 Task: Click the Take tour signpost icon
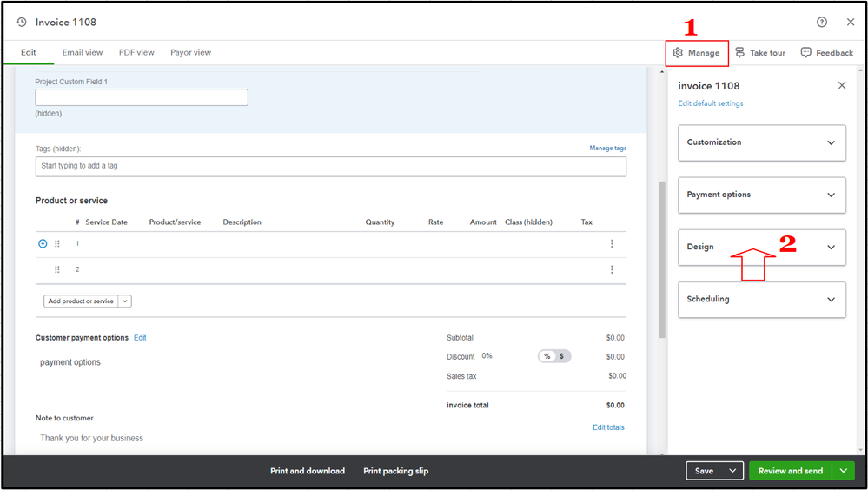[x=739, y=53]
